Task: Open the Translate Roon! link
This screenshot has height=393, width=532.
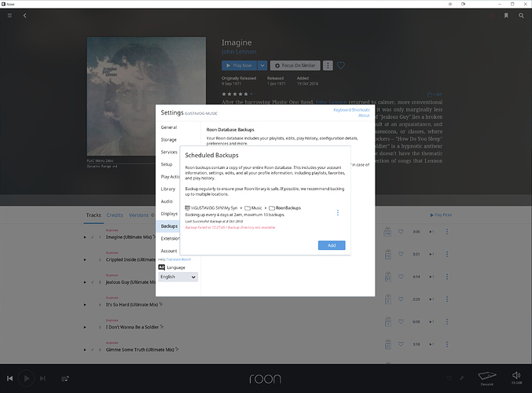Action: 178,259
